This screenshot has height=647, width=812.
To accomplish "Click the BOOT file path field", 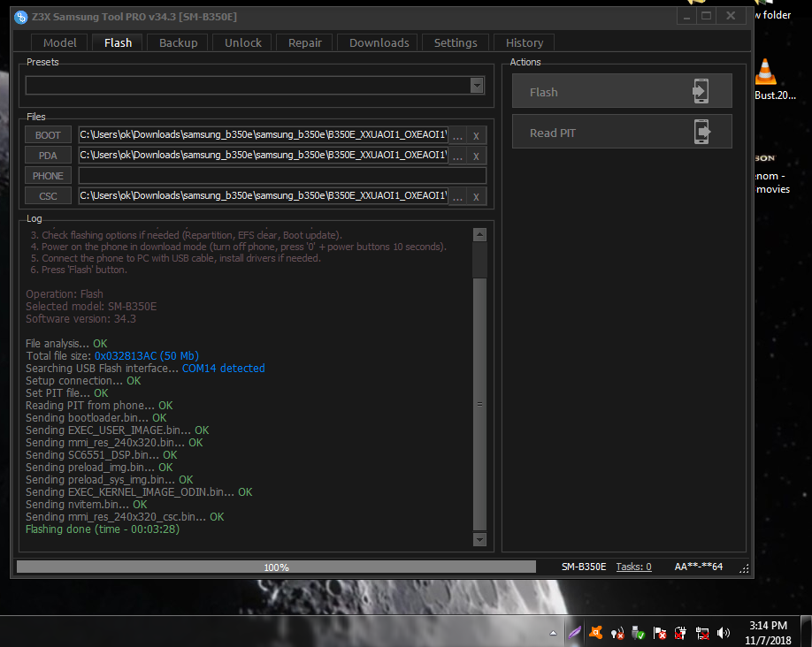I will click(263, 134).
